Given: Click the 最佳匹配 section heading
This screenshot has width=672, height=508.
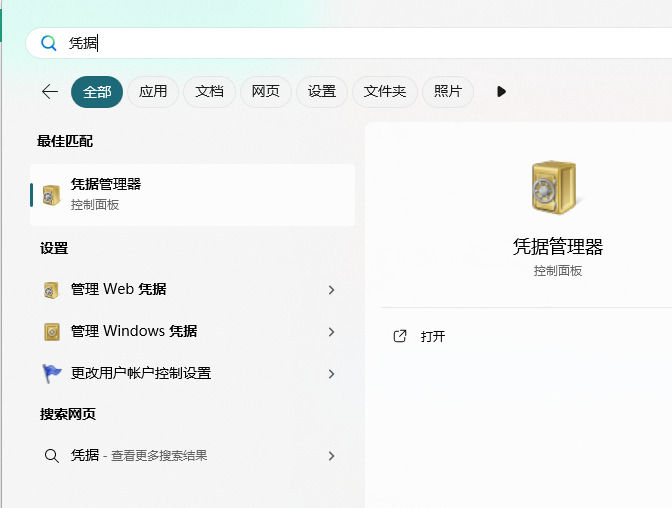Looking at the screenshot, I should [65, 141].
